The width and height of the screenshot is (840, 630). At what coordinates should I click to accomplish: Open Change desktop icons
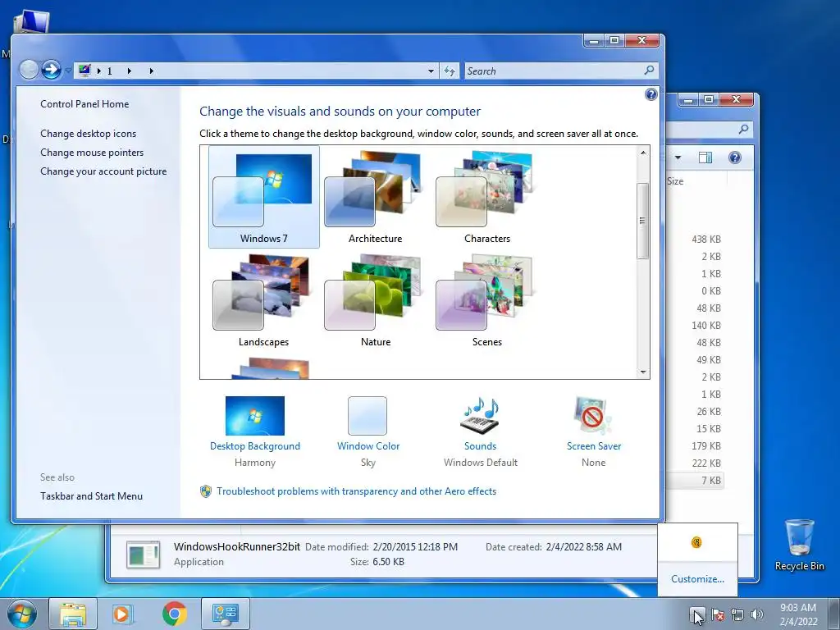[x=89, y=134]
